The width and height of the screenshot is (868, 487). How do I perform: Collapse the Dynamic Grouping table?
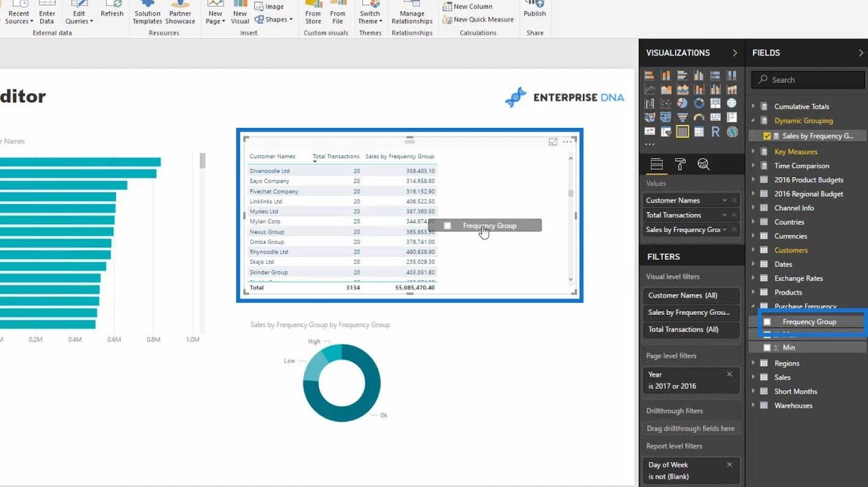[753, 121]
